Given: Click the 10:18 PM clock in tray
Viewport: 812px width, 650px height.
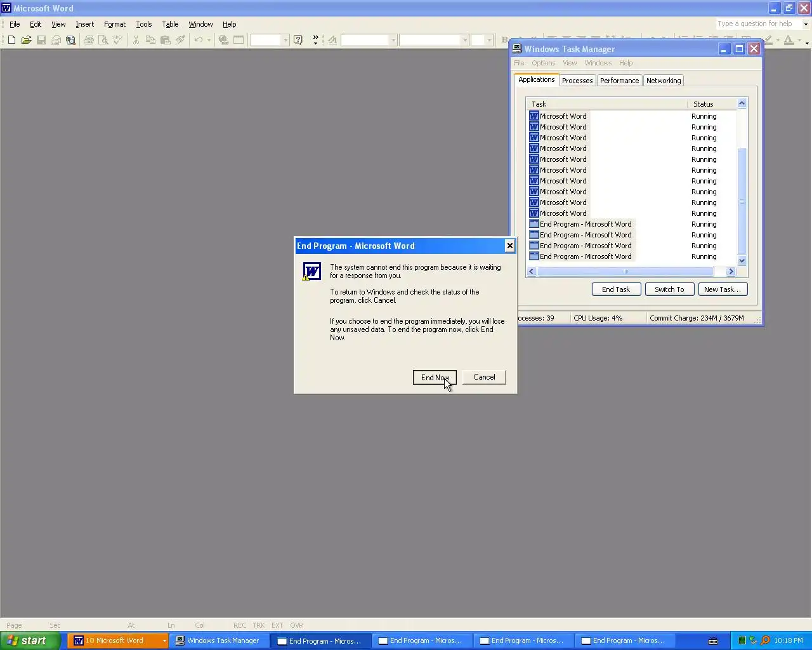Looking at the screenshot, I should pos(788,640).
